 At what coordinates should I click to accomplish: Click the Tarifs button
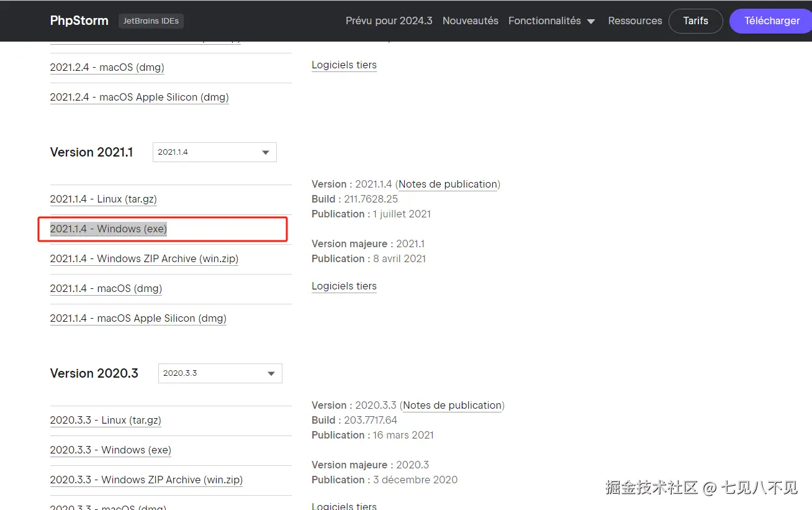696,20
